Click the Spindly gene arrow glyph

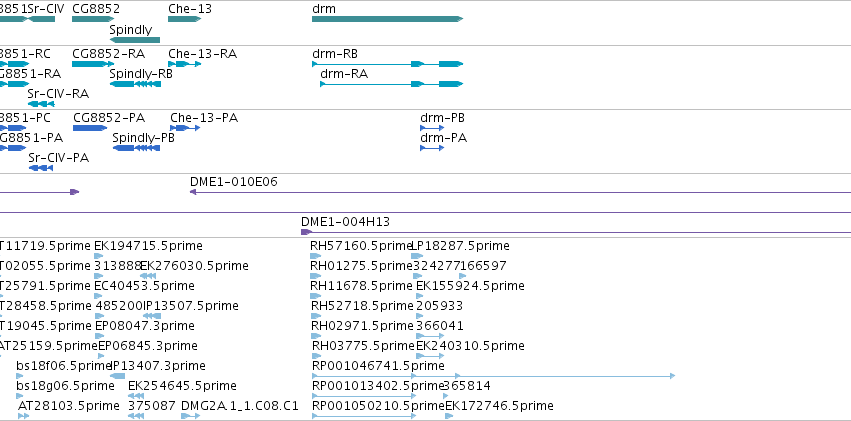tap(135, 40)
